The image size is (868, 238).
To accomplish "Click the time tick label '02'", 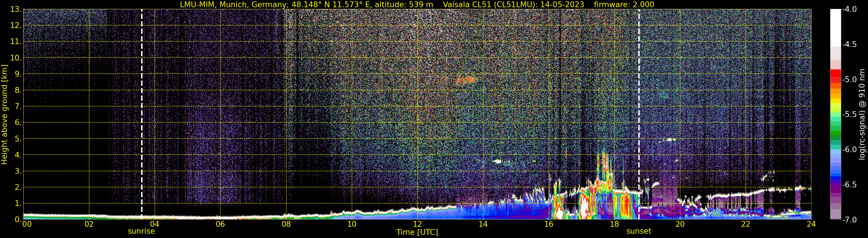I will point(89,224).
